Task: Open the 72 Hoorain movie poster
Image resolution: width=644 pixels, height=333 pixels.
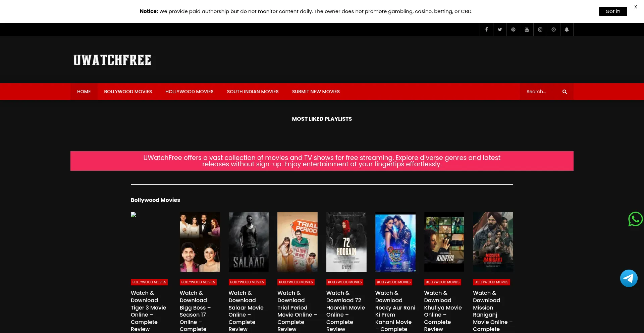Action: tap(346, 242)
